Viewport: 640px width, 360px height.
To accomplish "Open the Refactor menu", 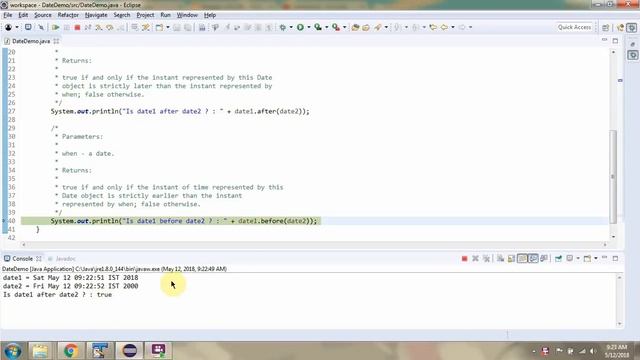I will point(68,15).
